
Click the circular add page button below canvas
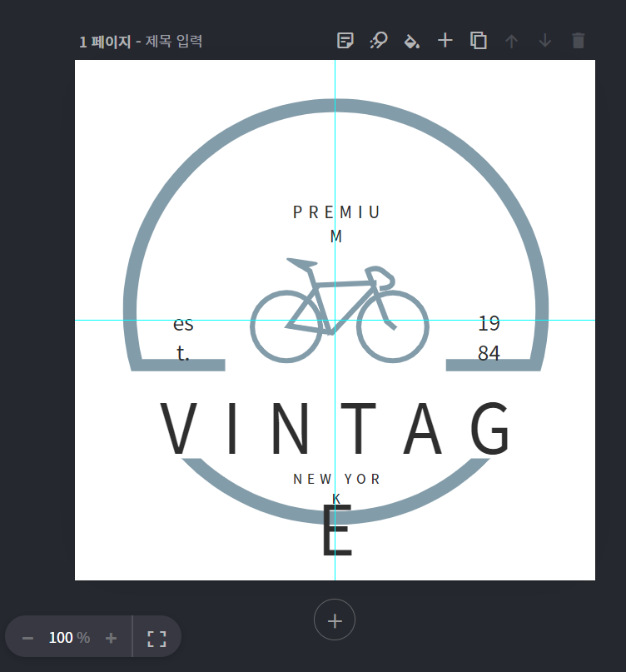335,620
